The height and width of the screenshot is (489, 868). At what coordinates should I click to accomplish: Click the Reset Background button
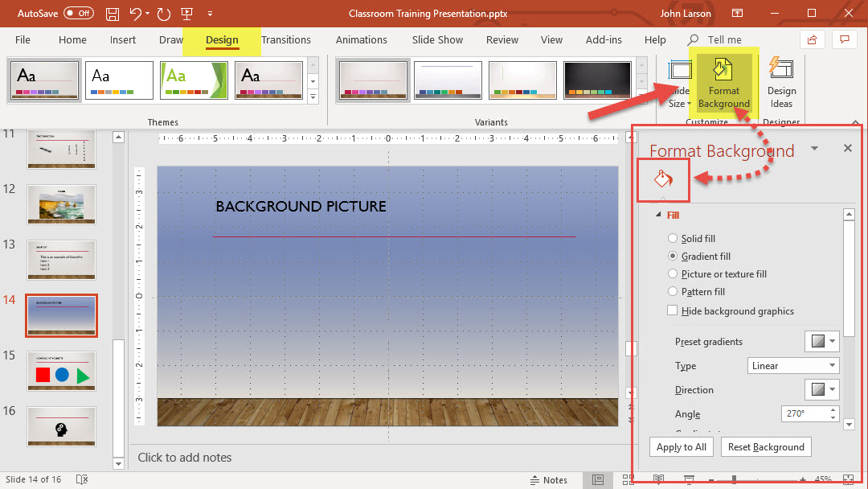pos(765,447)
